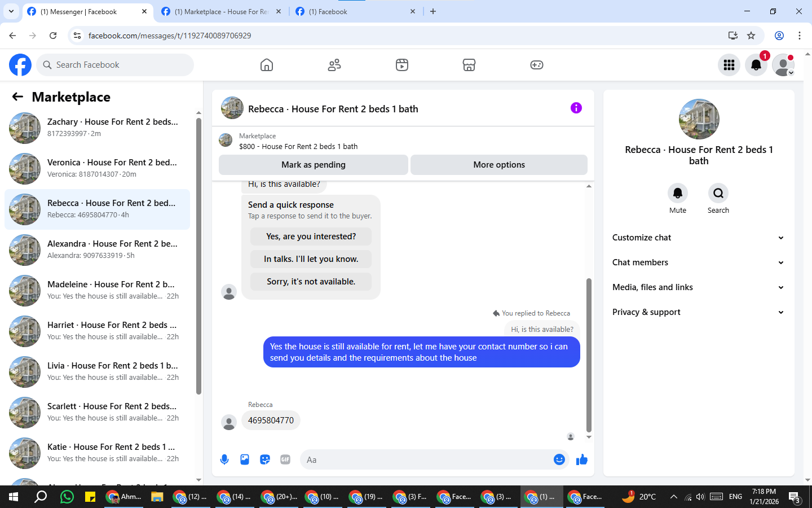The width and height of the screenshot is (812, 508).
Task: Bookmark this page with the star icon
Action: [751, 36]
